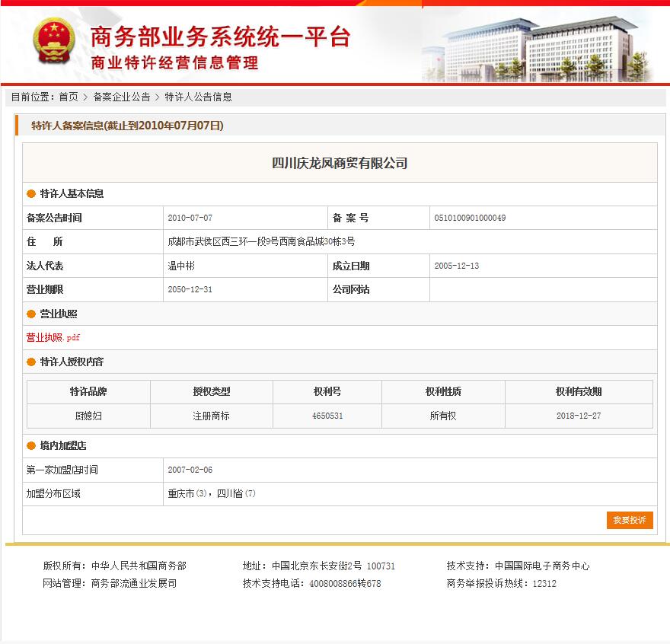Click the 商业特许经营信息管理 subtitle
The image size is (670, 644).
pos(175,63)
